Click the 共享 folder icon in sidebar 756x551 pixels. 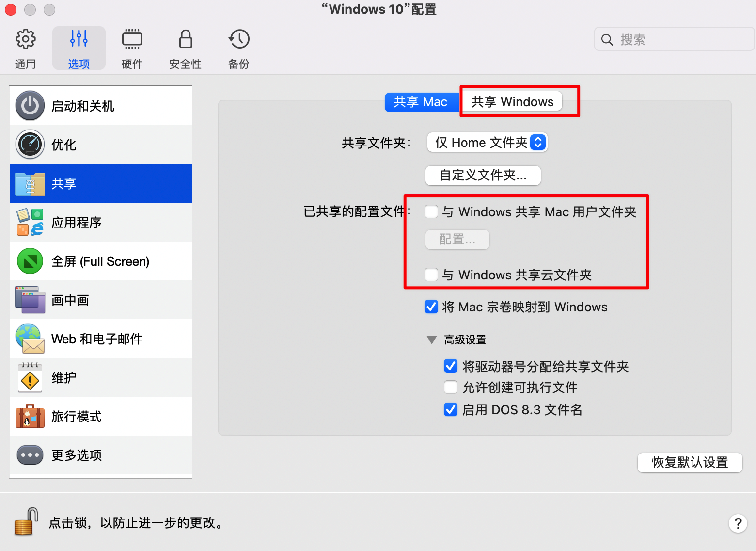(x=30, y=183)
